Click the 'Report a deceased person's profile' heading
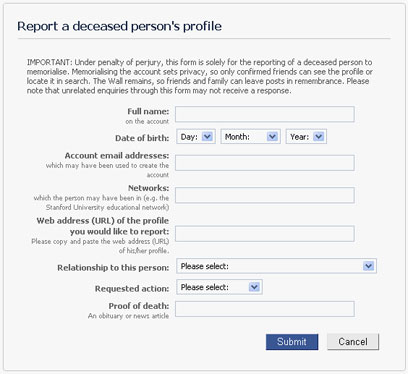 tap(119, 26)
